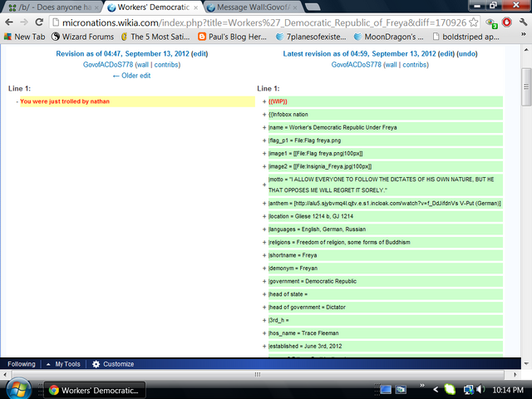Click the address bar URL field
The image size is (532, 399).
pos(259,22)
